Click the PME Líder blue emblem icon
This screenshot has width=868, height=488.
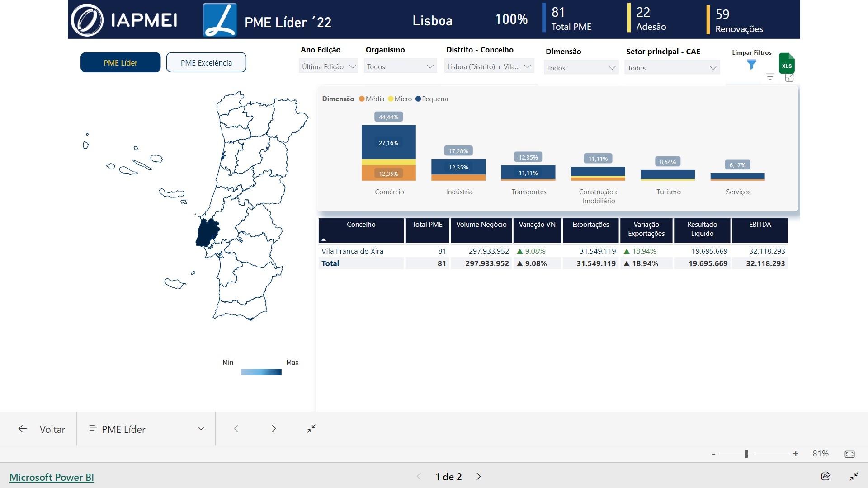[x=220, y=20]
